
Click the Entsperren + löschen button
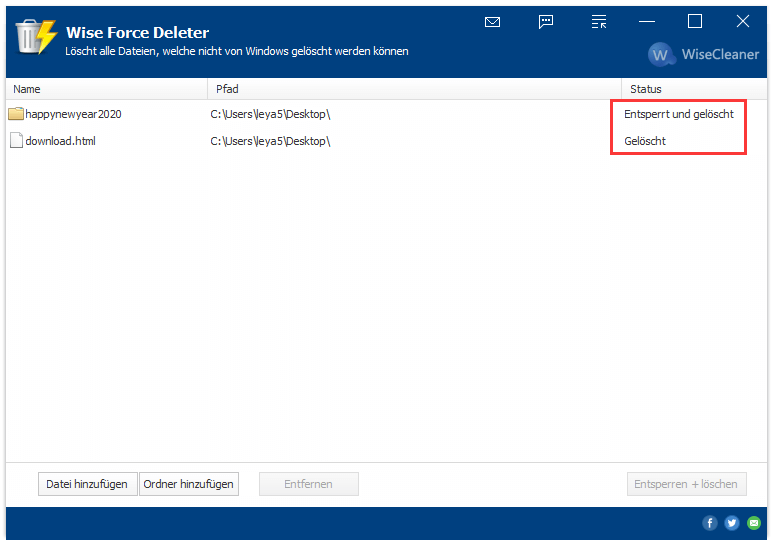click(x=686, y=484)
